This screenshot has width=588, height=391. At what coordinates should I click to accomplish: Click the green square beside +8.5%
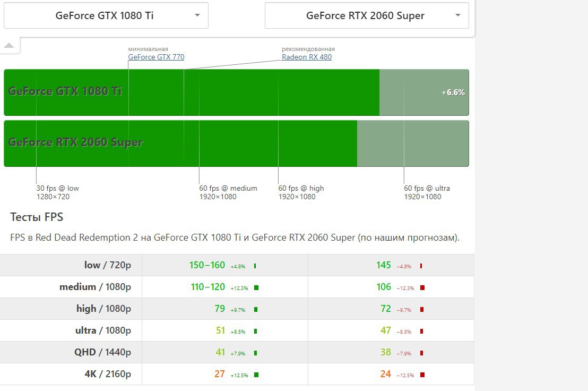pyautogui.click(x=255, y=331)
